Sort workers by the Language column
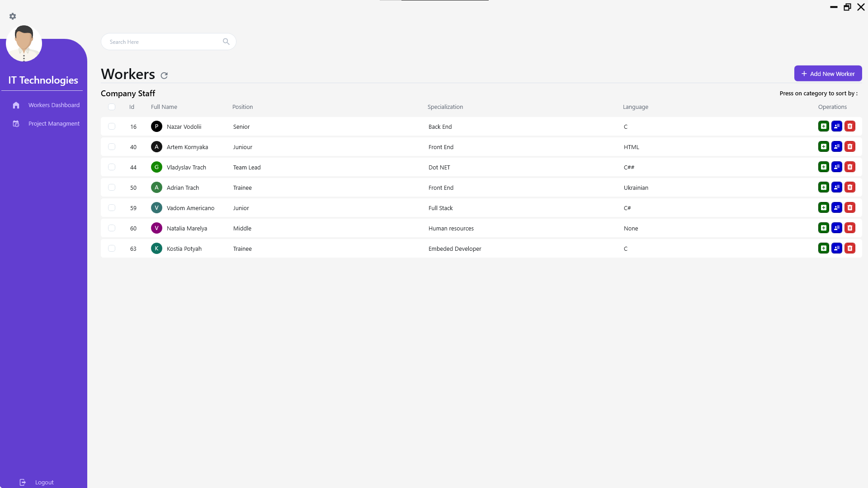Screen dimensions: 868x488 coord(635,107)
